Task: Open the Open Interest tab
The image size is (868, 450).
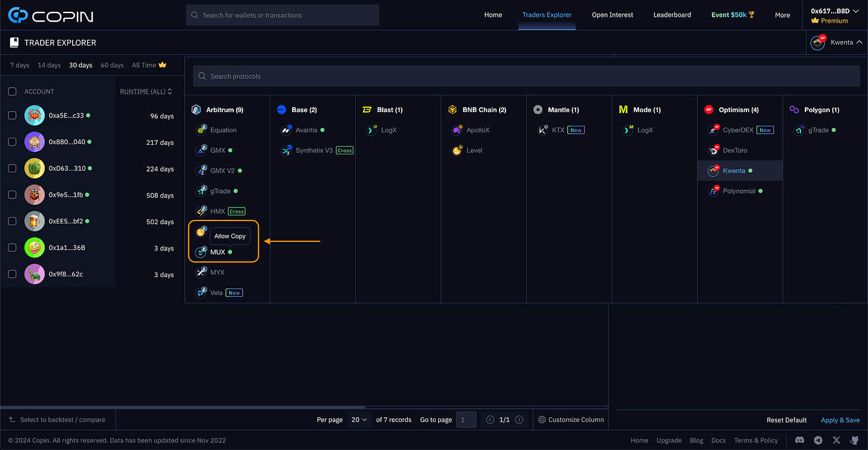Action: pyautogui.click(x=612, y=15)
